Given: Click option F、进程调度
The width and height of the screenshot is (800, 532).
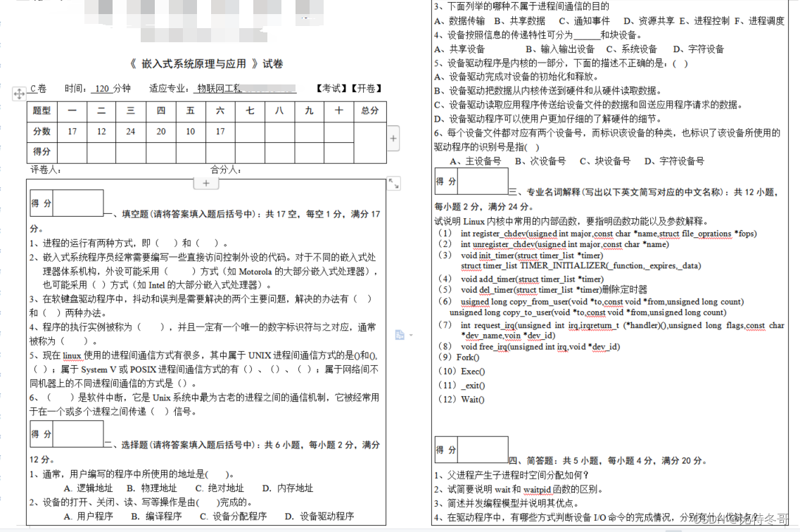Looking at the screenshot, I should (759, 21).
